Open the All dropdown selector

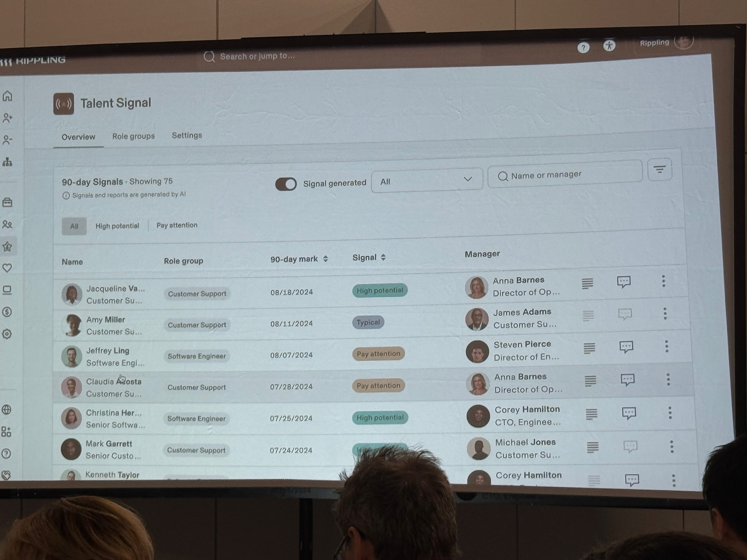pyautogui.click(x=426, y=181)
